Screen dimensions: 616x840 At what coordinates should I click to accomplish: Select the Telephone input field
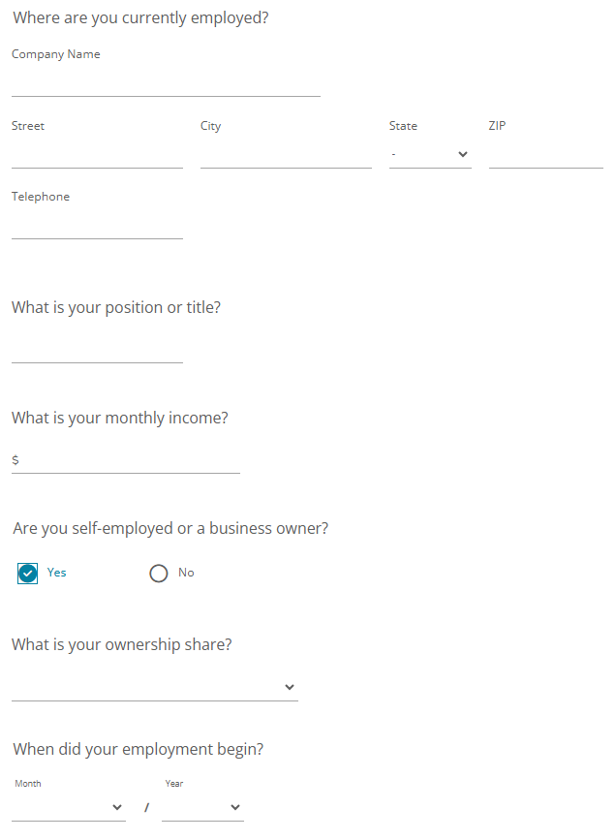[x=97, y=226]
